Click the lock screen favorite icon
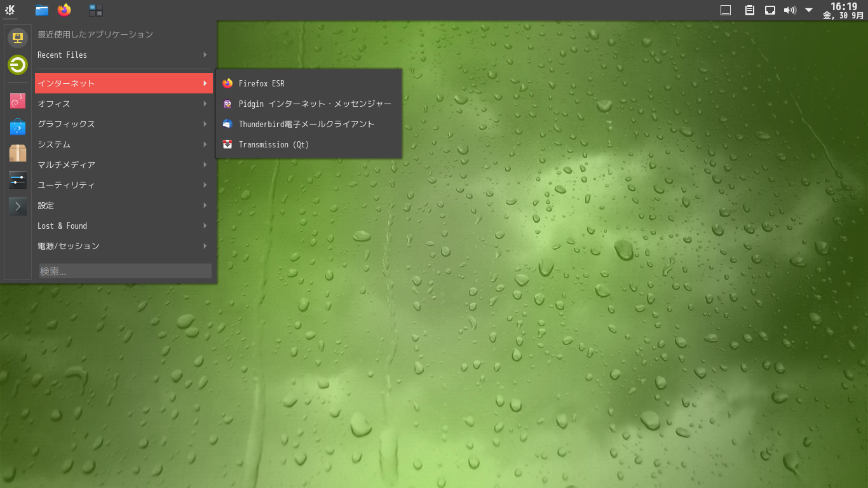Screen dimensions: 868x488 pyautogui.click(x=18, y=38)
